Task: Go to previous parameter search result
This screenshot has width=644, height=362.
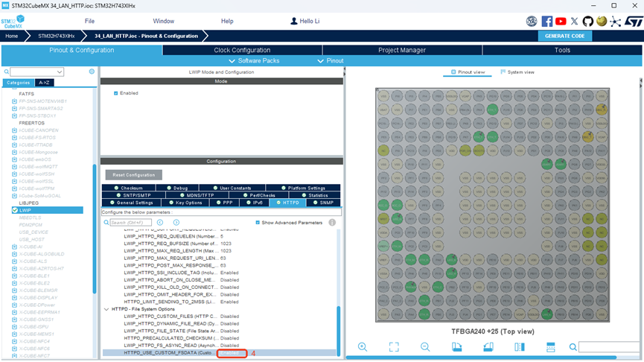Action: pyautogui.click(x=160, y=222)
